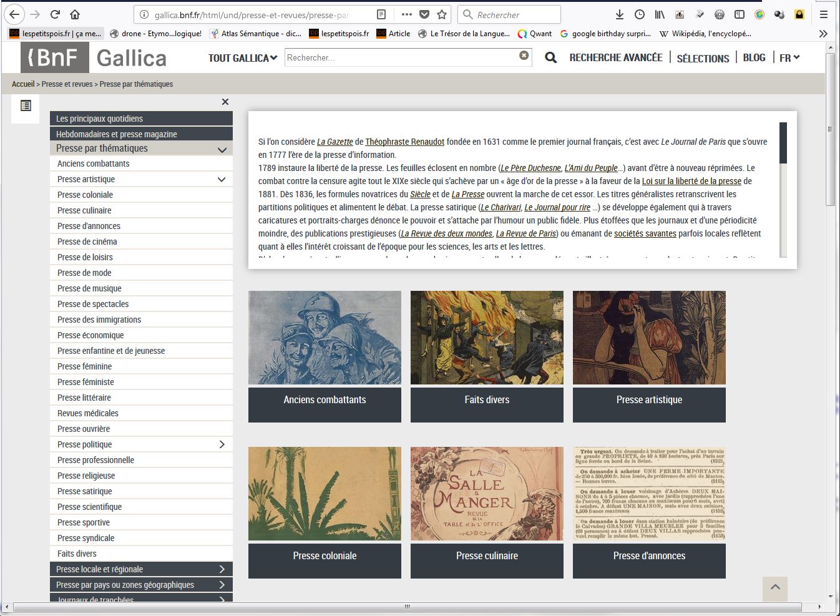
Task: Reload the page with the refresh icon
Action: 55,14
